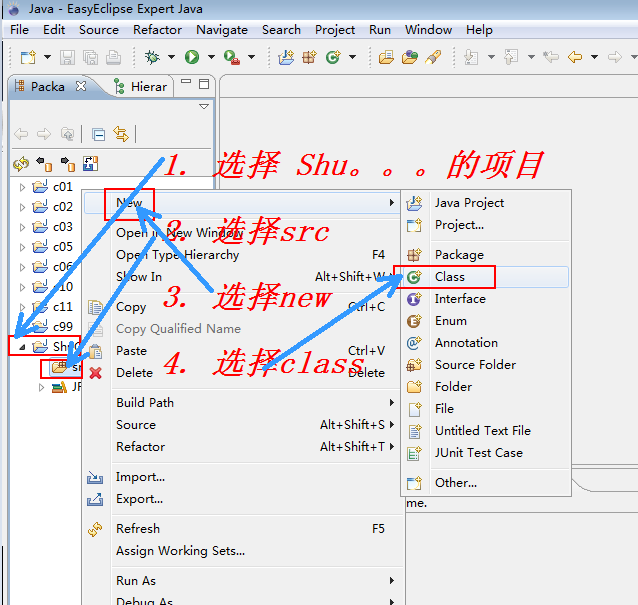Click the Back navigation yellow arrow
This screenshot has width=638, height=605.
575,57
